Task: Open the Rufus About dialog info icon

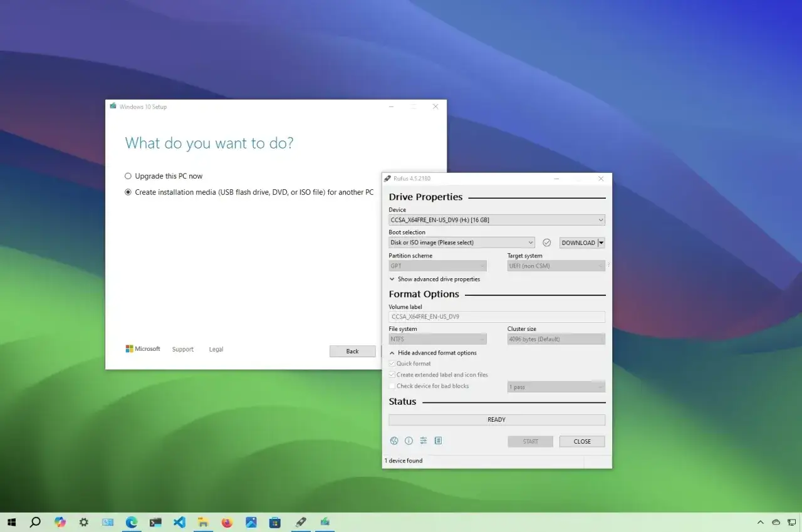Action: tap(409, 441)
